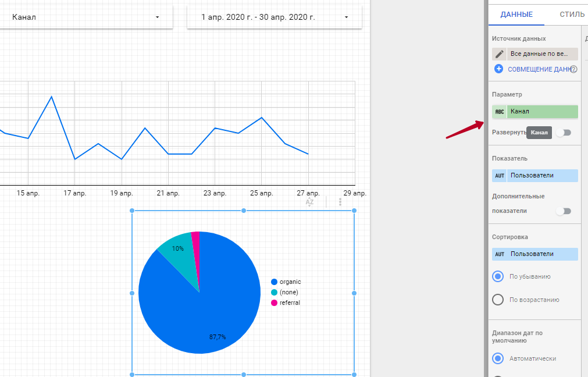The image size is (588, 377).
Task: Open the three-dot menu above pie chart
Action: (x=340, y=202)
